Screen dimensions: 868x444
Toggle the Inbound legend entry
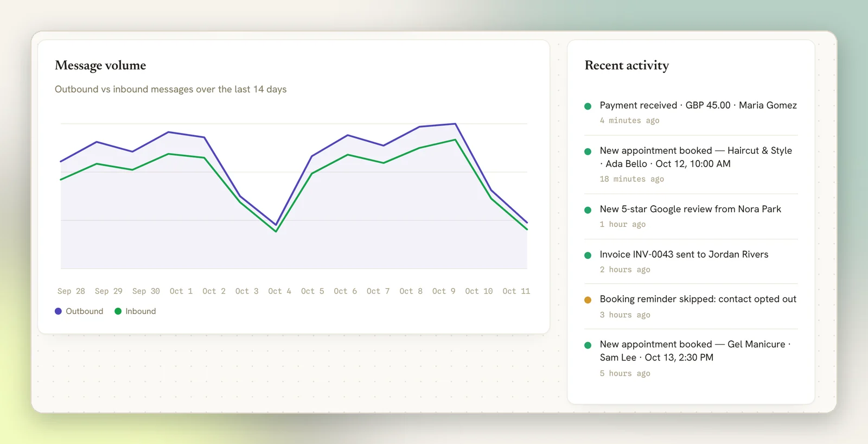pyautogui.click(x=135, y=311)
